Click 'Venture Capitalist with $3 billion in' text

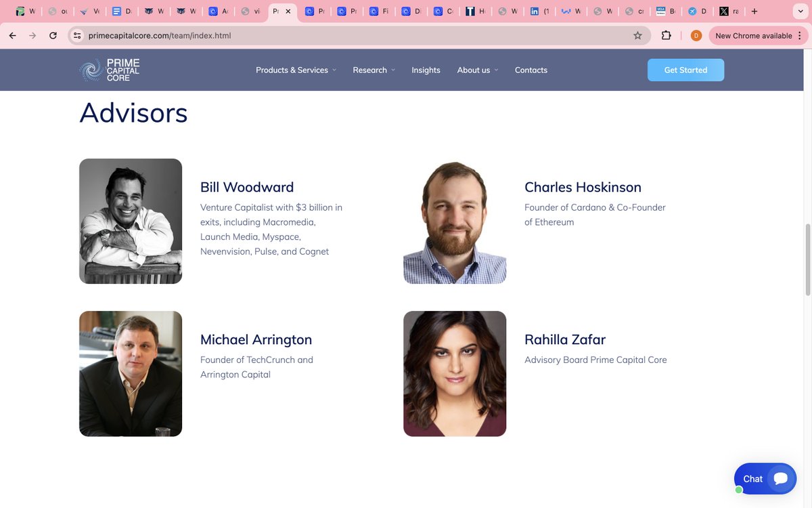[x=271, y=207]
